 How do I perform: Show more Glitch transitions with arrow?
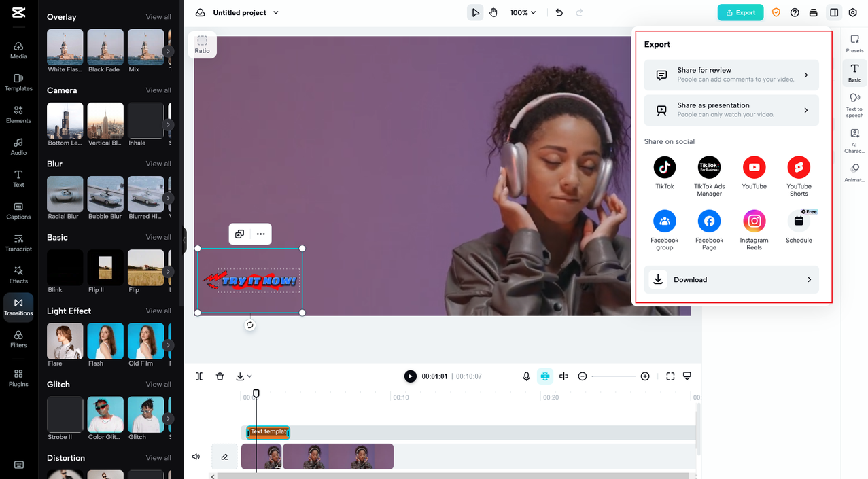[x=168, y=419]
